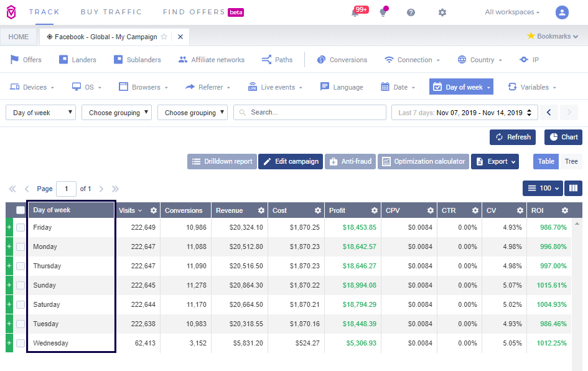The height and width of the screenshot is (371, 588).
Task: Check the Sunday row checkbox
Action: point(21,286)
